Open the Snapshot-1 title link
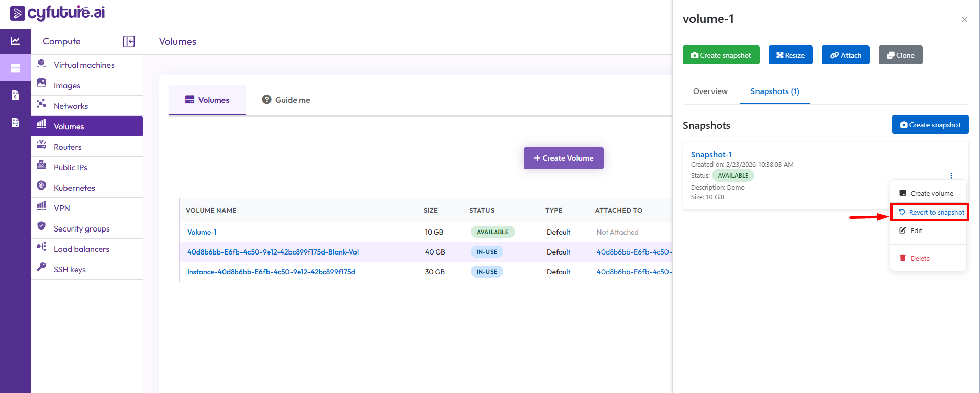The height and width of the screenshot is (393, 980). pos(711,155)
